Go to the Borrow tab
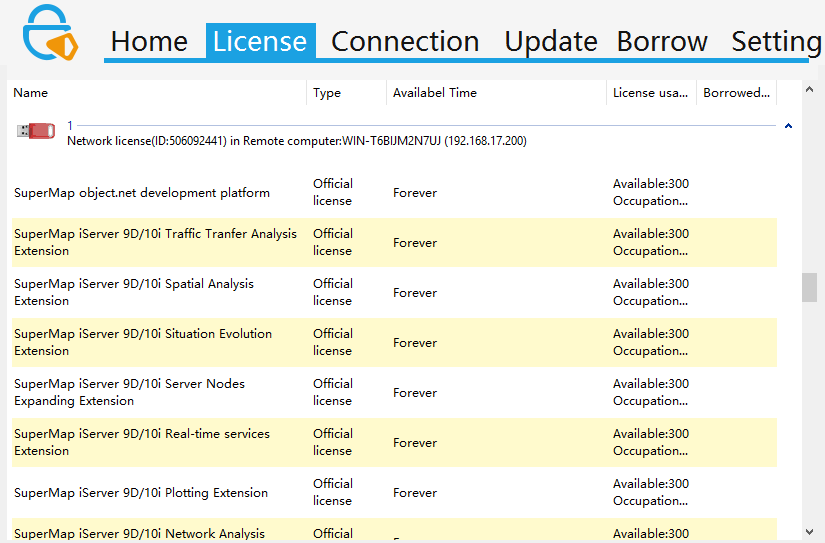This screenshot has width=825, height=543. coord(662,41)
